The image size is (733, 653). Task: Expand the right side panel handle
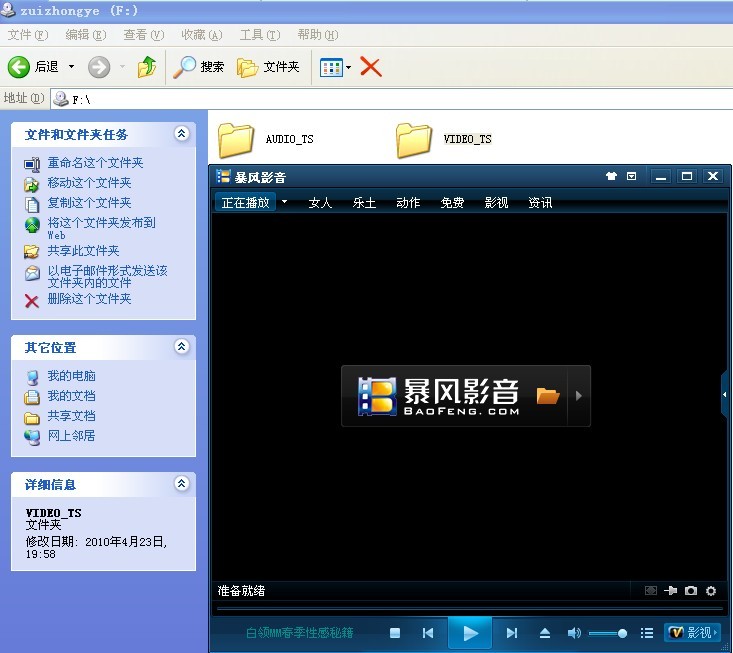coord(726,395)
